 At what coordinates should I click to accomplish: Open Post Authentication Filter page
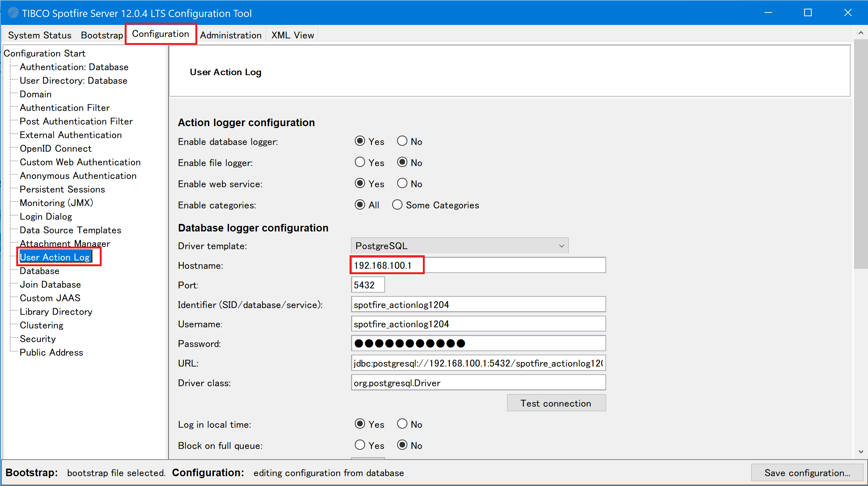tap(76, 121)
